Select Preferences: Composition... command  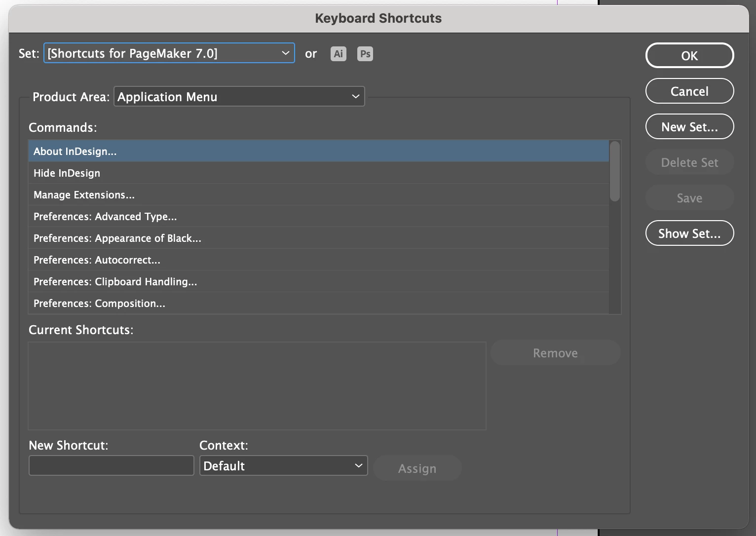coord(319,303)
